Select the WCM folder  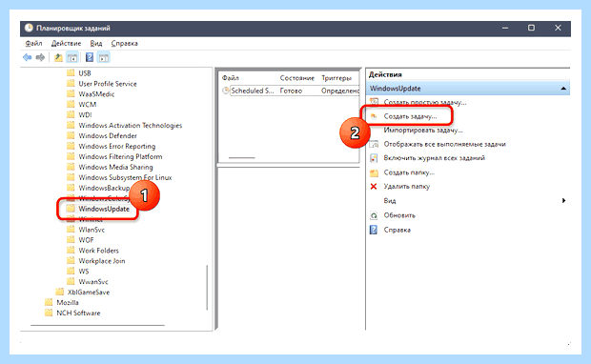click(x=87, y=104)
